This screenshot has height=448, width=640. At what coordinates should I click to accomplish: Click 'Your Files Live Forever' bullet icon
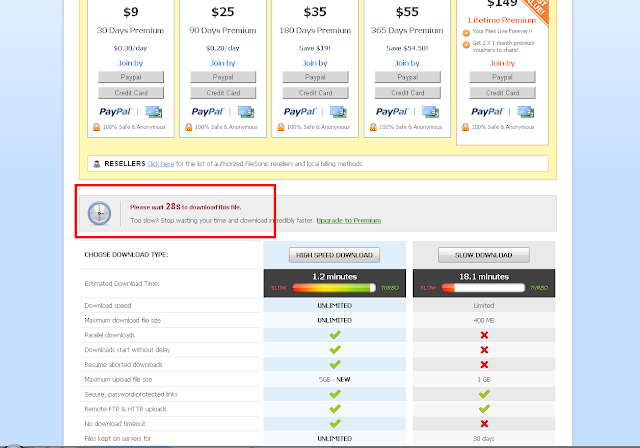[x=466, y=33]
